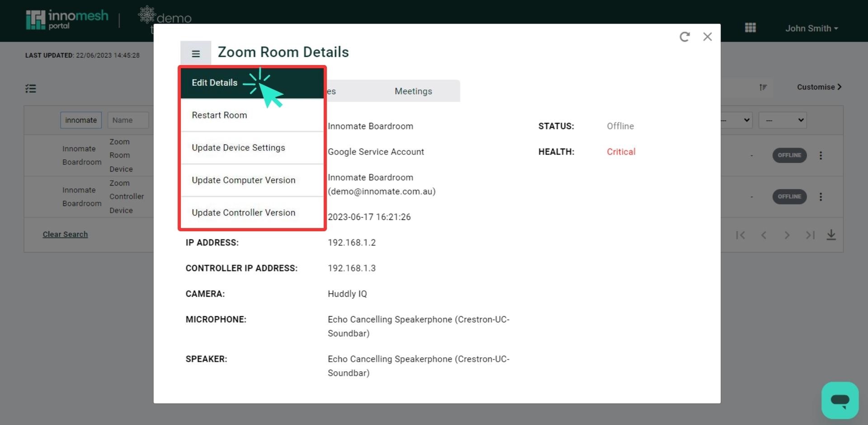Select Update Controller Version option
868x425 pixels.
click(x=252, y=213)
